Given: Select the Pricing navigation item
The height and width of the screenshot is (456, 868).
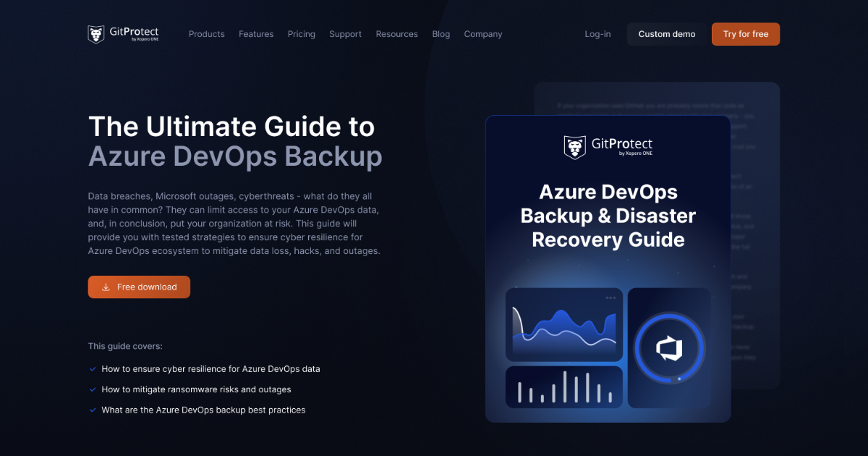Looking at the screenshot, I should click(x=301, y=34).
